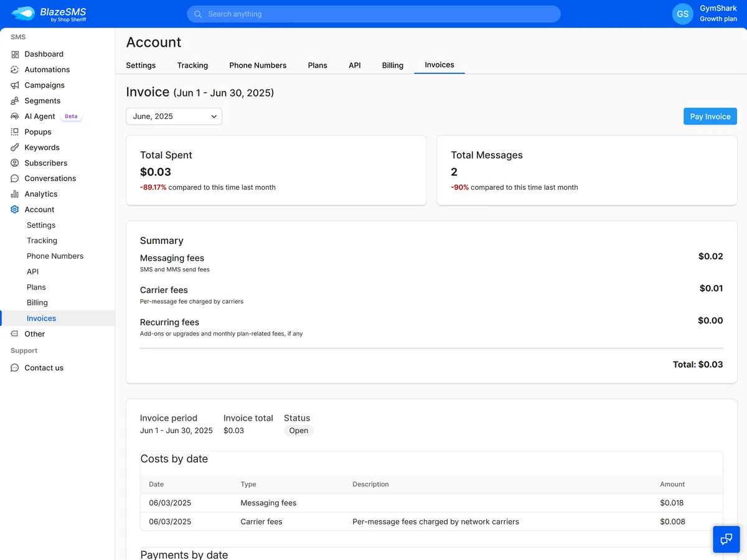Select the Dashboard grid icon in sidebar

(x=14, y=54)
